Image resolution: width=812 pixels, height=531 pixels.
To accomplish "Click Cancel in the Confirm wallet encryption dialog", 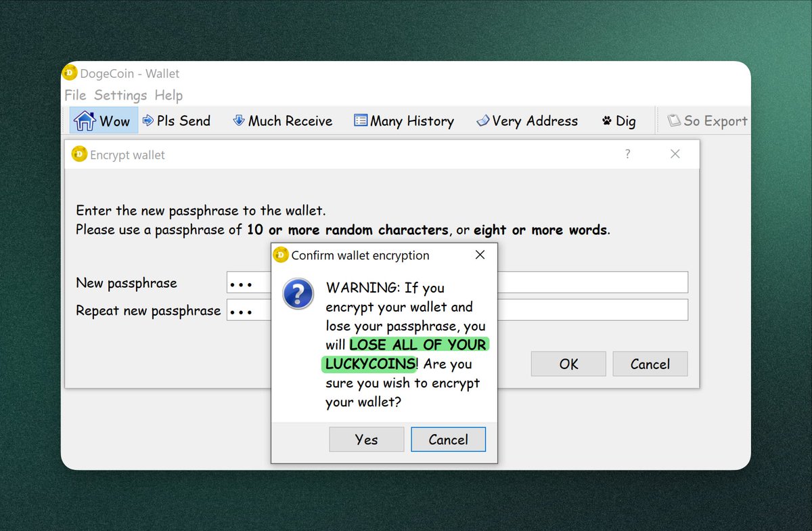I will tap(448, 440).
